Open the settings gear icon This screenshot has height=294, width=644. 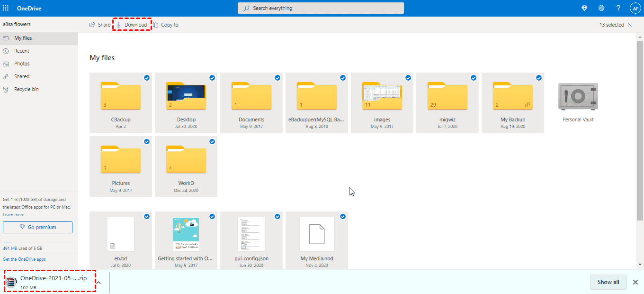(601, 8)
